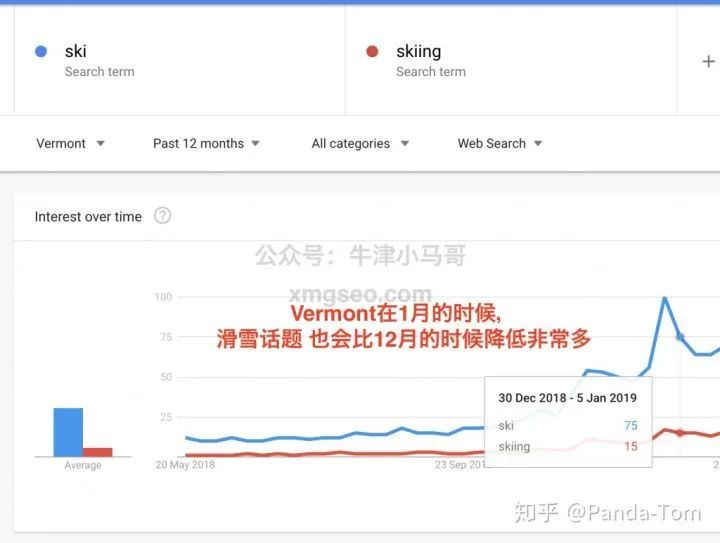Click the blue dot beside ski term
The height and width of the screenshot is (543, 720).
41,51
